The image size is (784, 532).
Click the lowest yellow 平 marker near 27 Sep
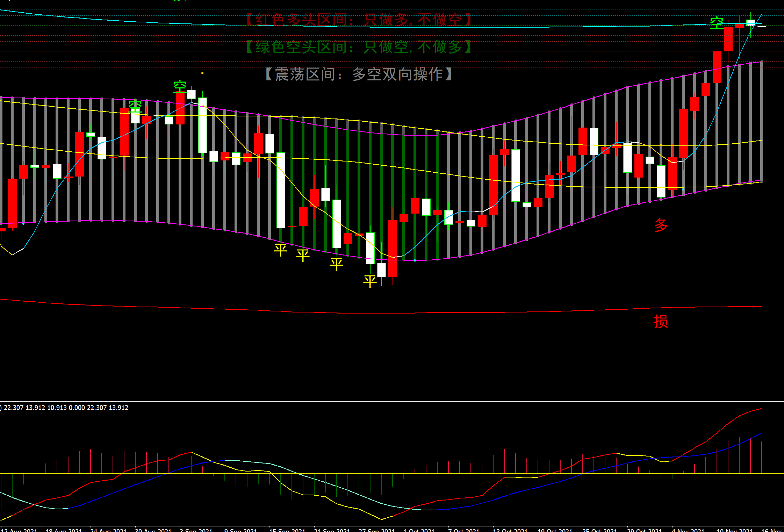click(x=370, y=281)
